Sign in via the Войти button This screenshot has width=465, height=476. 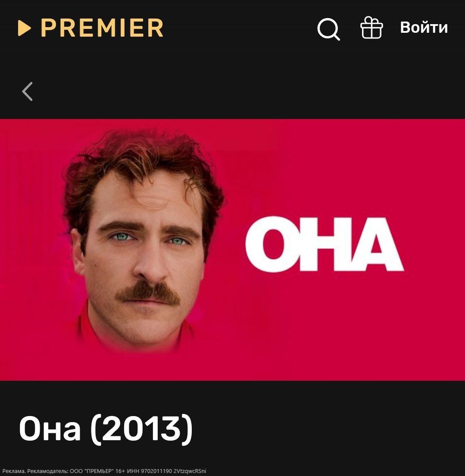[x=424, y=28]
